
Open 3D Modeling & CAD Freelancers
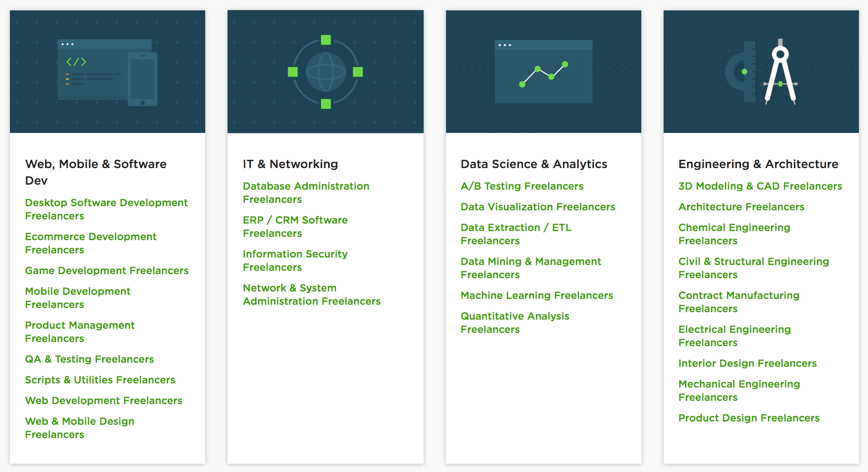[760, 186]
